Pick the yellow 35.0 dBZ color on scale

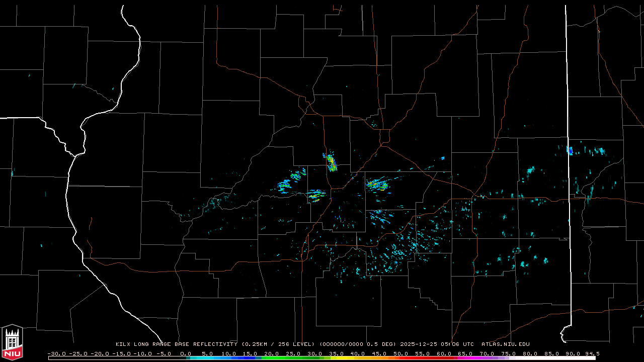coord(336,358)
